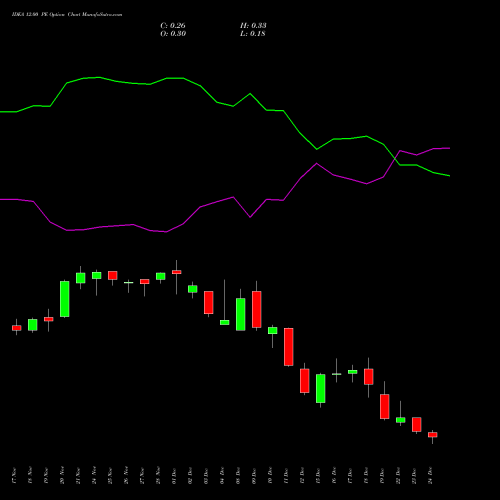This screenshot has width=500, height=500.
Task: Click the tall red candle for 09 Dec
Action: tap(257, 309)
